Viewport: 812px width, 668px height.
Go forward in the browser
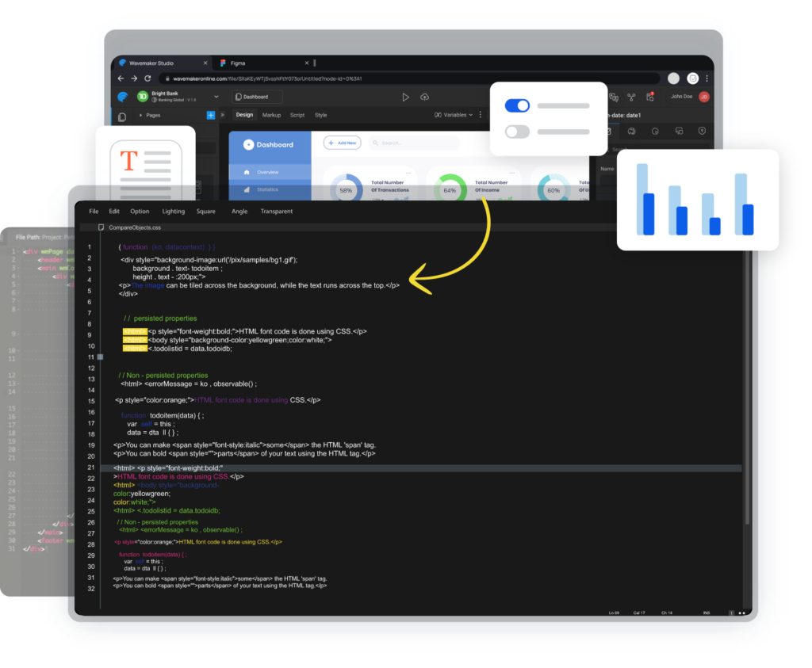click(x=134, y=78)
